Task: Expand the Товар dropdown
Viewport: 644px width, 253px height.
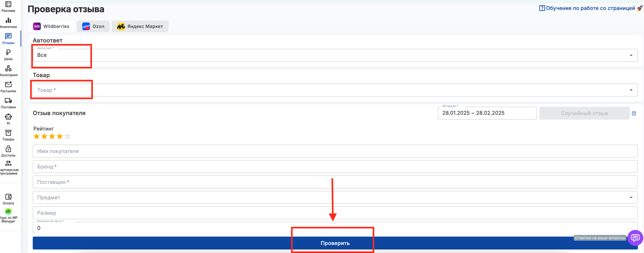Action: point(631,90)
